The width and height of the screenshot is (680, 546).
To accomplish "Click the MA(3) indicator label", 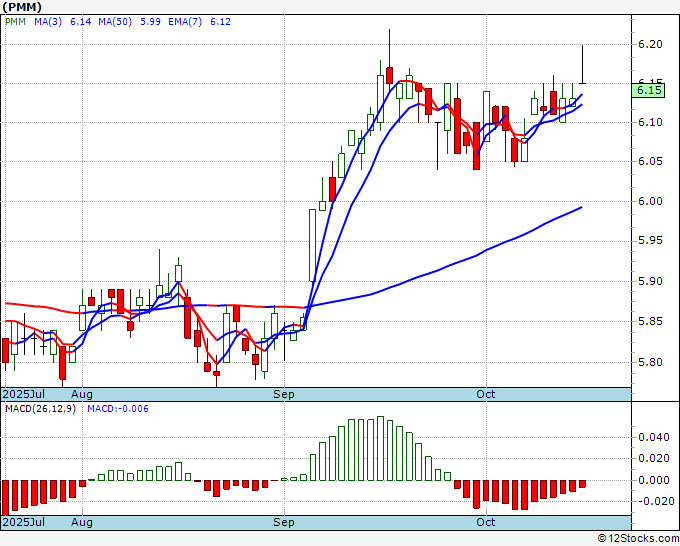I will (48, 22).
